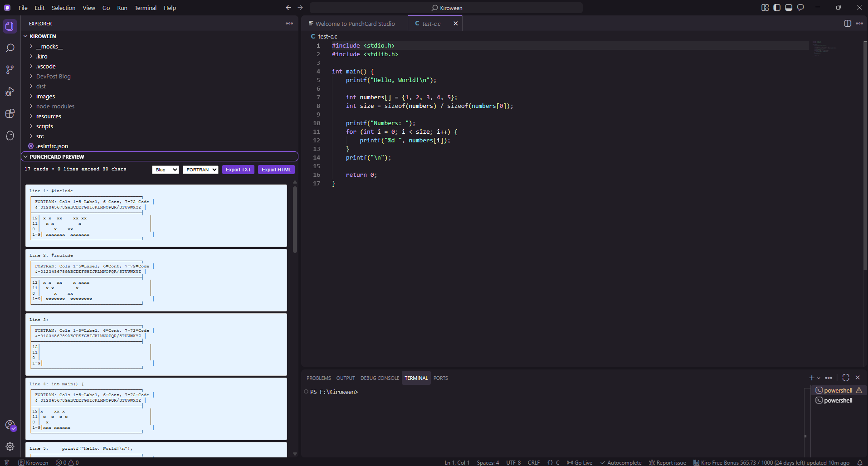The image size is (868, 466).
Task: Close the test-c.c editor tab
Action: click(456, 24)
